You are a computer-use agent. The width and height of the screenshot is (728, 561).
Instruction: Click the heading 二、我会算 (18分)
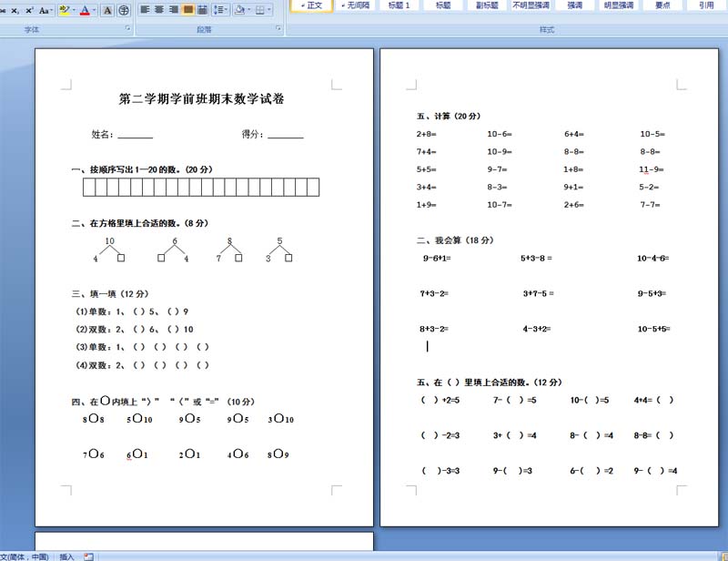455,240
